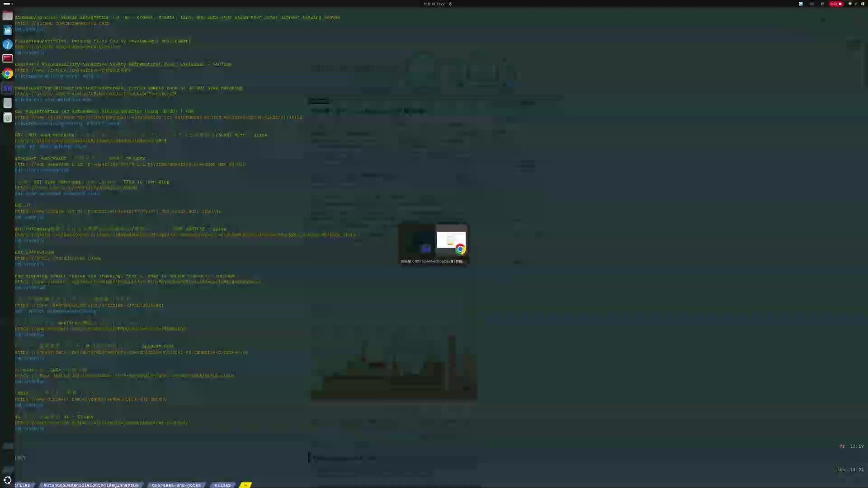
Task: Click the red screen recording indicator
Action: point(836,4)
